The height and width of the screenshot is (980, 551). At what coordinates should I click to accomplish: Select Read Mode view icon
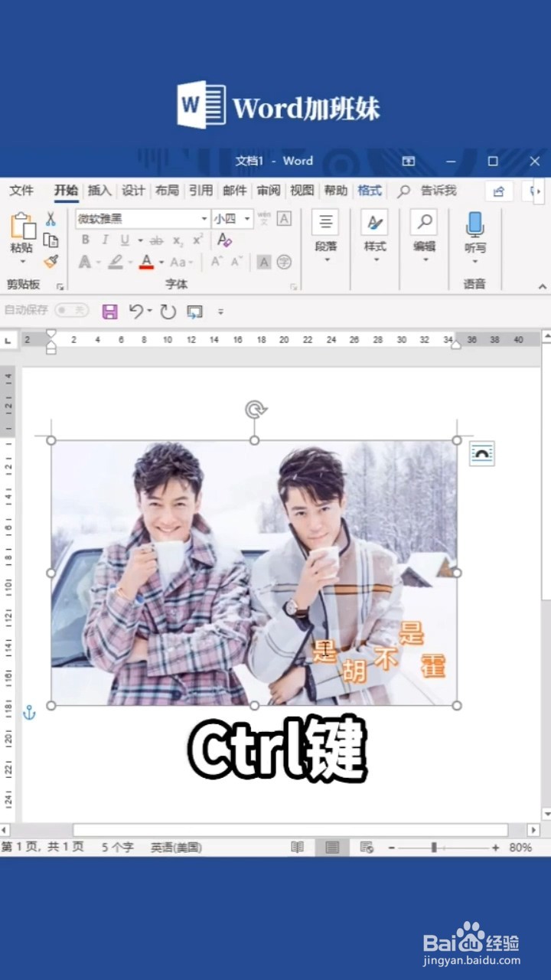[297, 847]
